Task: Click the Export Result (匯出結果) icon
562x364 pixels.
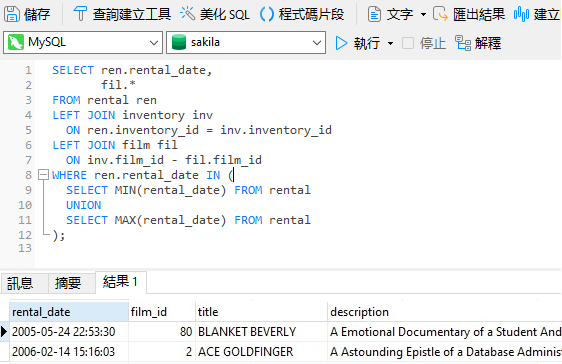Action: tap(440, 14)
